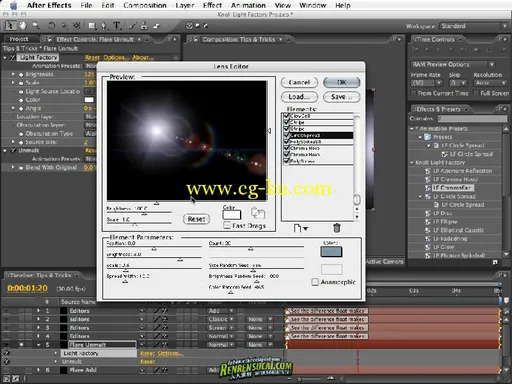Click the new element page icon
Image resolution: width=512 pixels, height=384 pixels.
[x=298, y=228]
